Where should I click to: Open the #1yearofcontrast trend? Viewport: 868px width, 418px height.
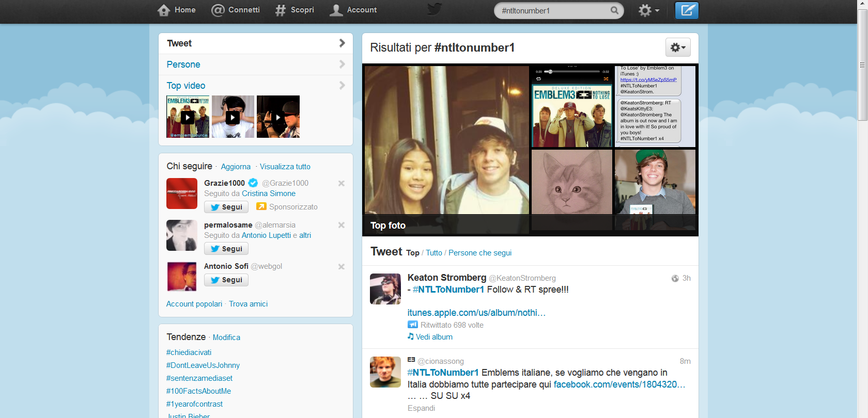[194, 404]
